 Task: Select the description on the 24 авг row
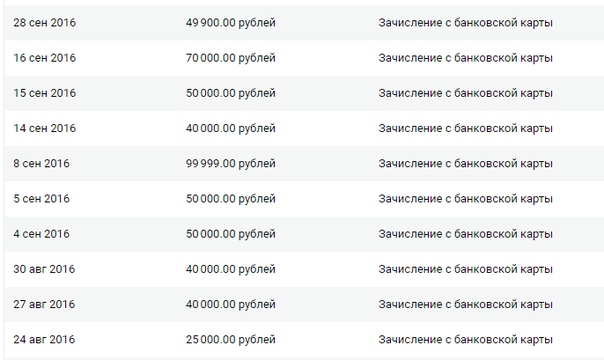tap(465, 340)
